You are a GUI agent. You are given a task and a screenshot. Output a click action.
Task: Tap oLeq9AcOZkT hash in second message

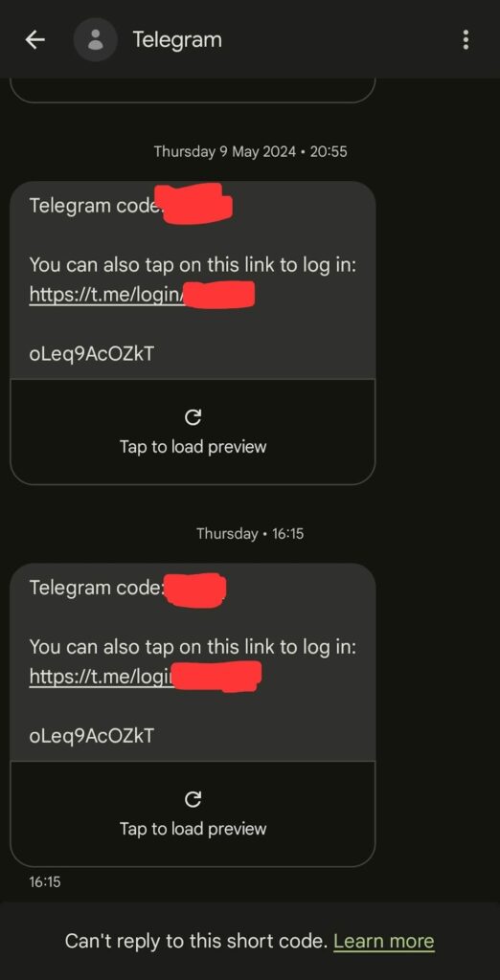pyautogui.click(x=91, y=735)
